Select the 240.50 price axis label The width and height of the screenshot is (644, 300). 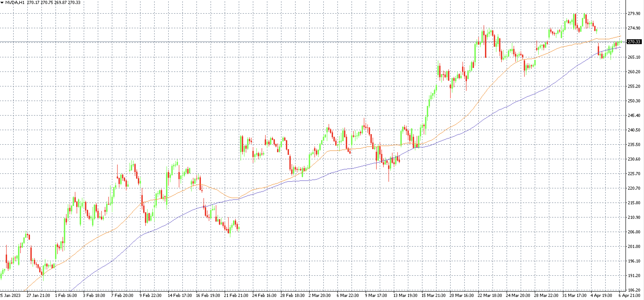point(634,130)
